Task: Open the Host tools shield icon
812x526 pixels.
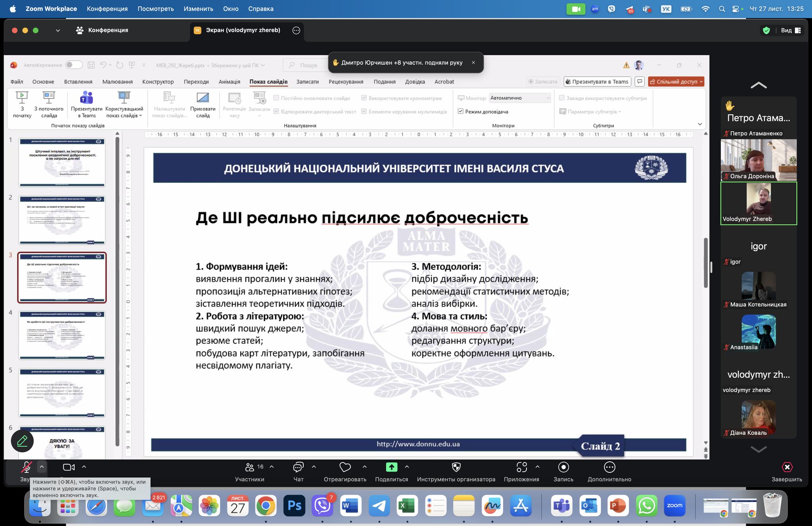Action: pos(456,467)
